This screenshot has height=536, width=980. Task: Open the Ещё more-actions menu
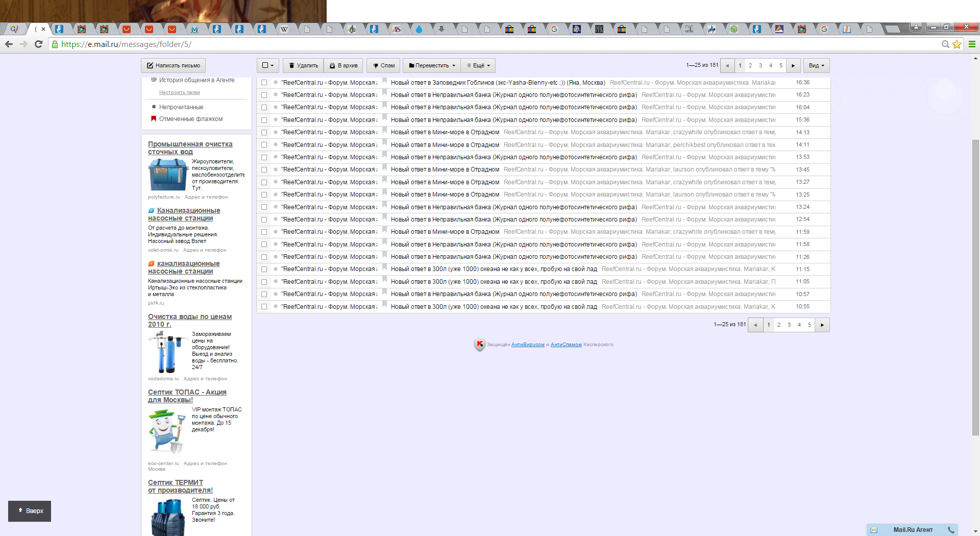click(x=478, y=66)
